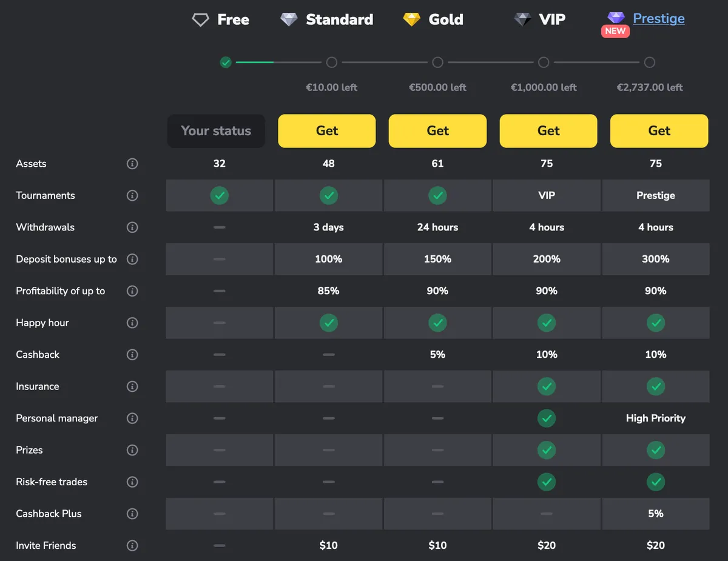Click the dark VIP diamond icon

(522, 20)
